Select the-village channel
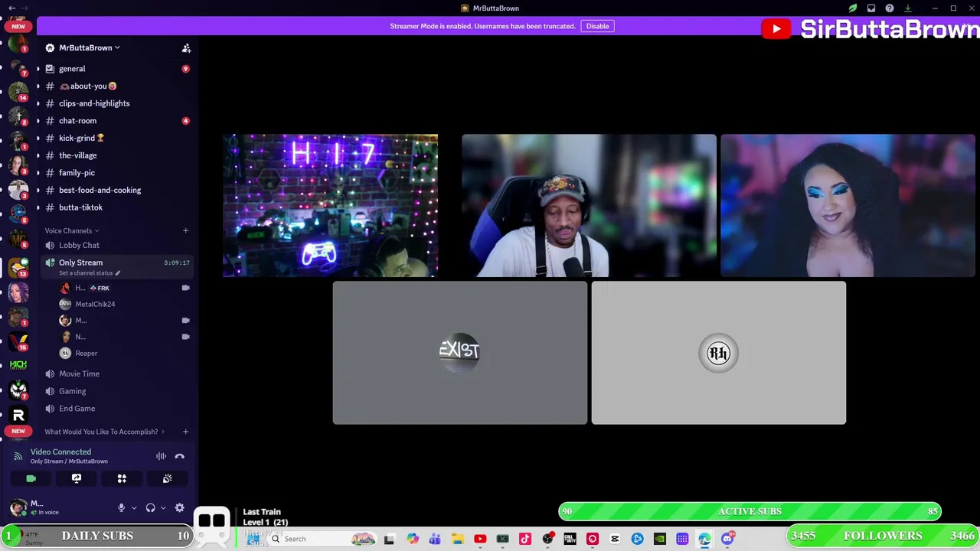Image resolution: width=980 pixels, height=551 pixels. click(x=77, y=155)
